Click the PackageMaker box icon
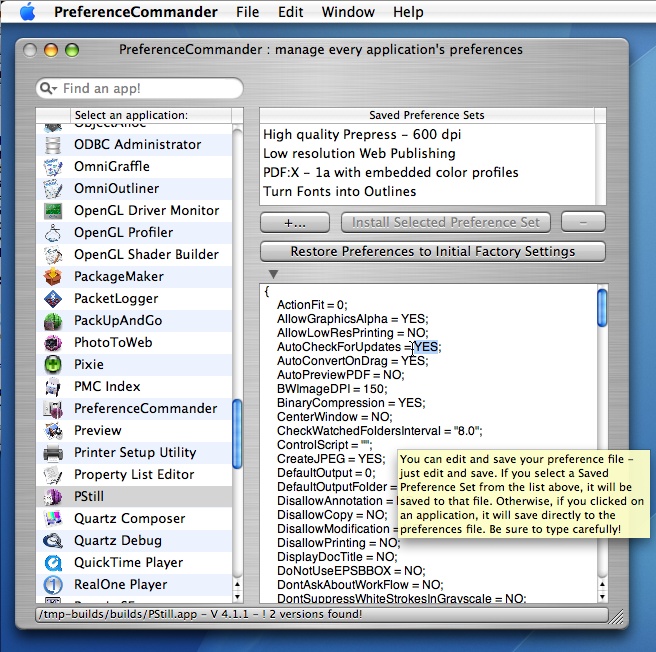The width and height of the screenshot is (656, 652). pyautogui.click(x=53, y=277)
